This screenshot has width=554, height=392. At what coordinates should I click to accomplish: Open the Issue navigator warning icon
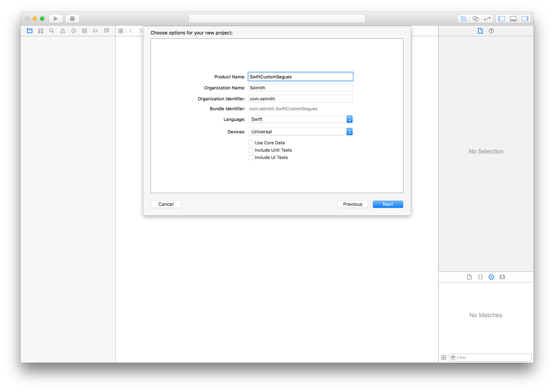(x=62, y=31)
